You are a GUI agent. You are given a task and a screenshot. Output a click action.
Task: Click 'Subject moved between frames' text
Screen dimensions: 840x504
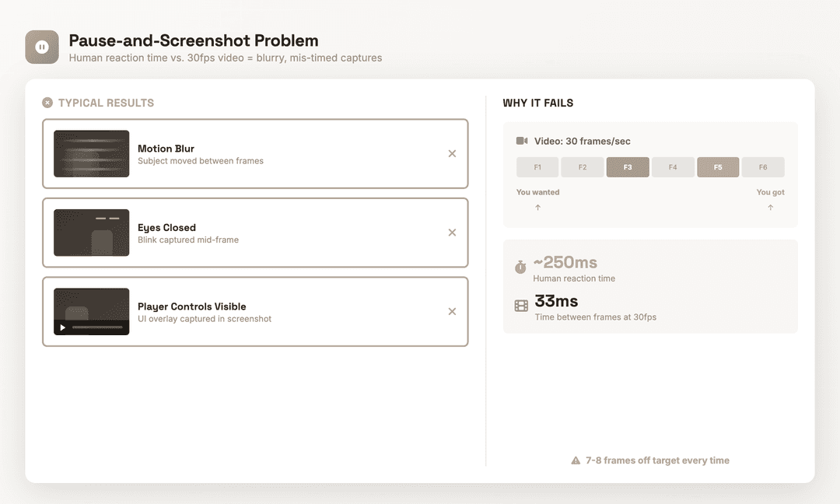pyautogui.click(x=201, y=161)
